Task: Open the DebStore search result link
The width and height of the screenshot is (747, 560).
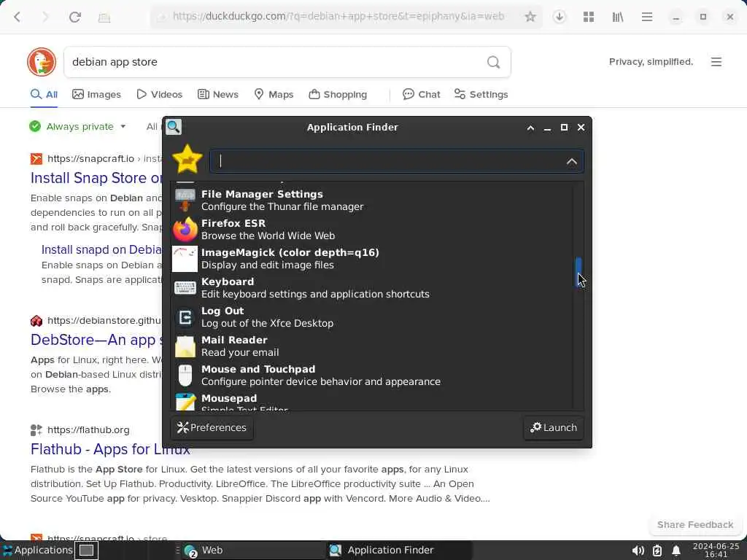Action: tap(96, 340)
